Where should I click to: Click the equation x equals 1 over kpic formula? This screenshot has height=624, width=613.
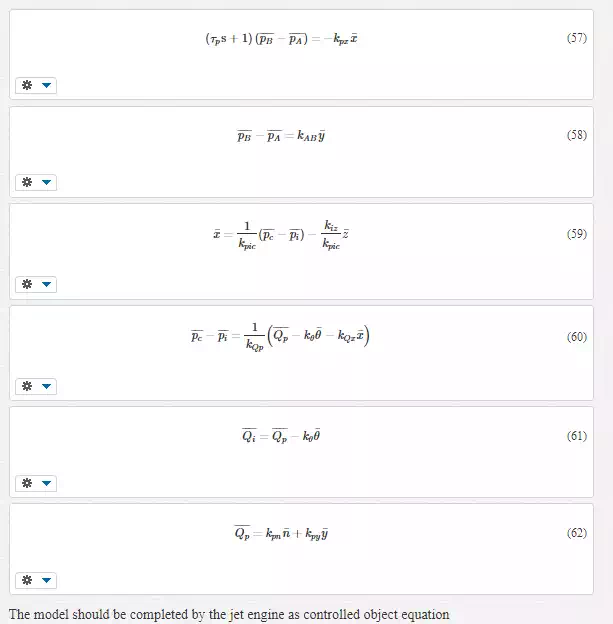click(x=281, y=235)
